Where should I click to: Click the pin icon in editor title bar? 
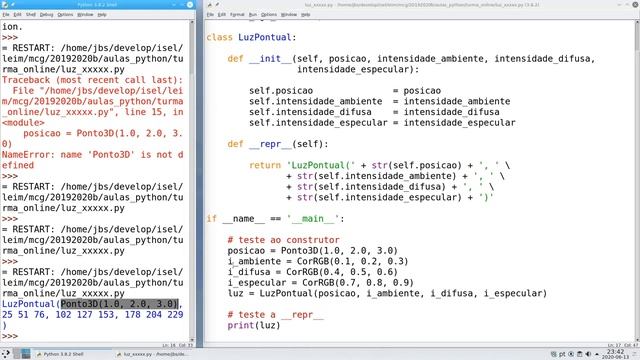click(x=217, y=4)
